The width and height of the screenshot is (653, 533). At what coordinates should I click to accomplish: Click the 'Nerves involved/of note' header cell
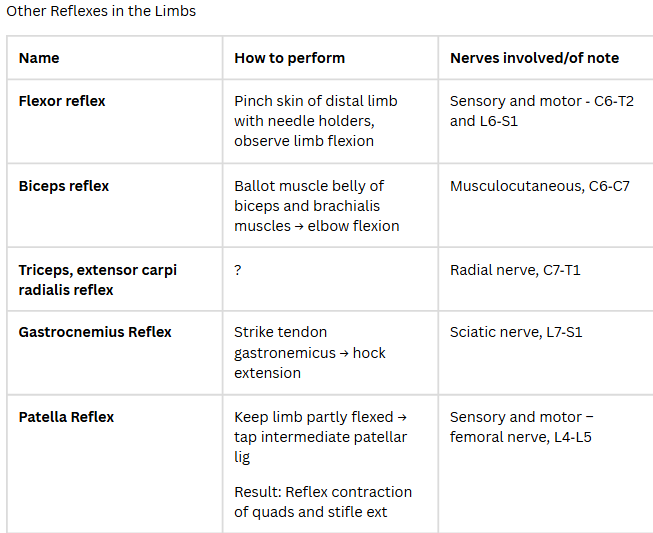point(534,58)
